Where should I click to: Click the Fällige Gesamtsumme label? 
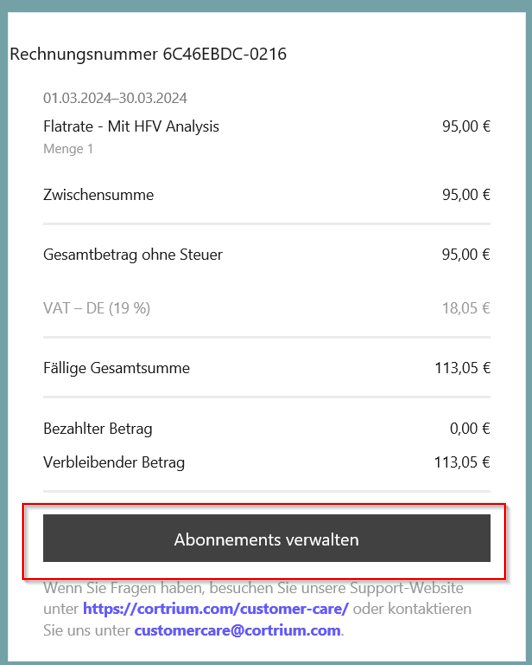(x=116, y=368)
